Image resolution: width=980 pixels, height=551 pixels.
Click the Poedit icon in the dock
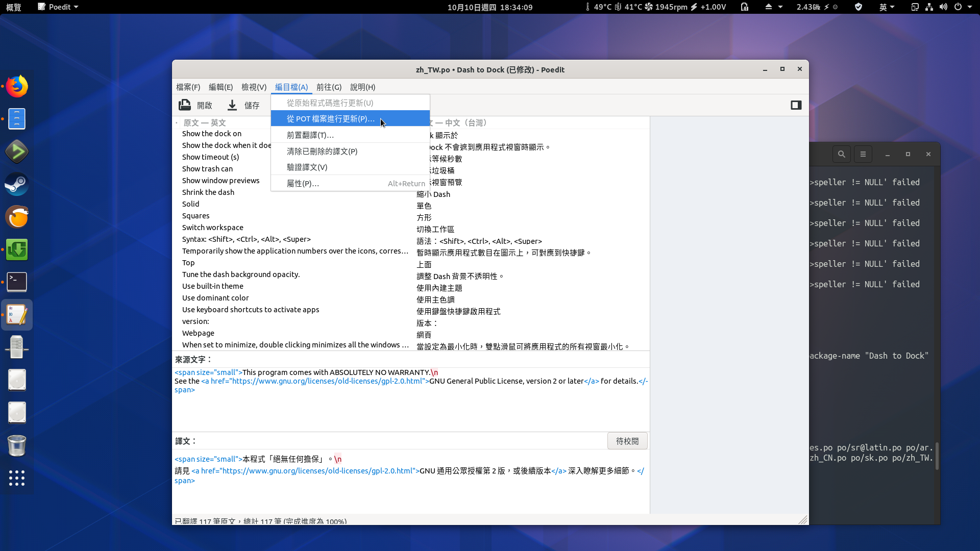pos(17,315)
